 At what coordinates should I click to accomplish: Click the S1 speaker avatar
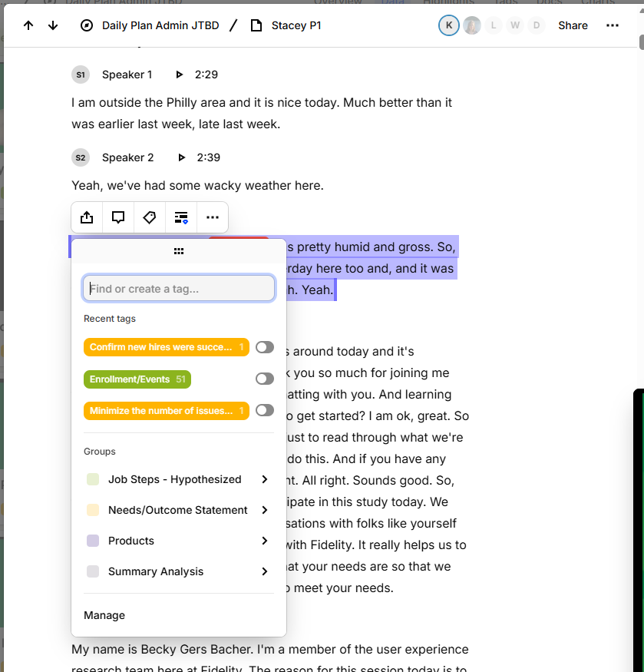[81, 74]
